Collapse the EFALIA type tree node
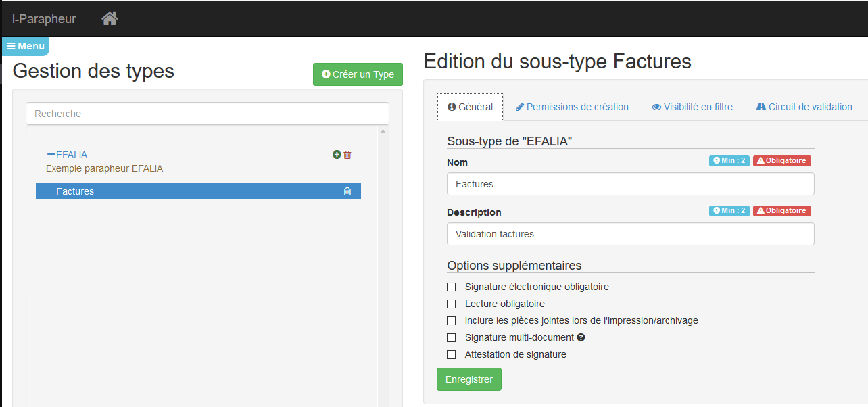The width and height of the screenshot is (868, 407). click(x=51, y=155)
